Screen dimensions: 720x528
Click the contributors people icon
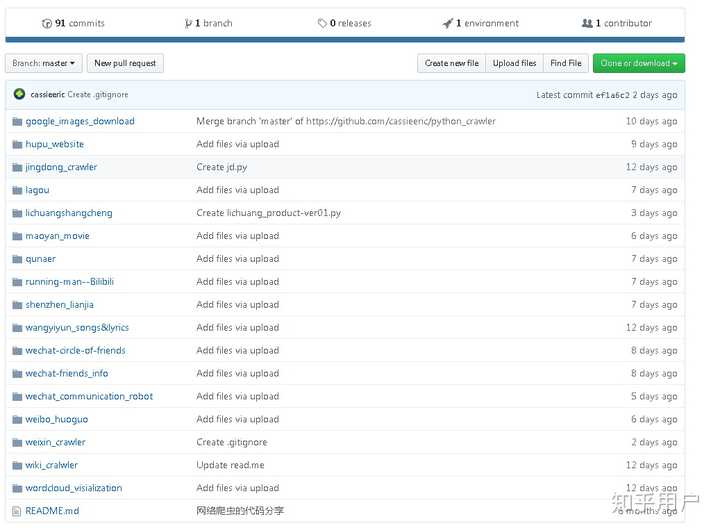pos(587,23)
